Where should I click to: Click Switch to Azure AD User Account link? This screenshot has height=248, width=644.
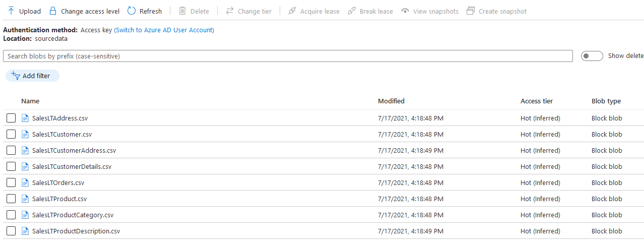pos(164,30)
